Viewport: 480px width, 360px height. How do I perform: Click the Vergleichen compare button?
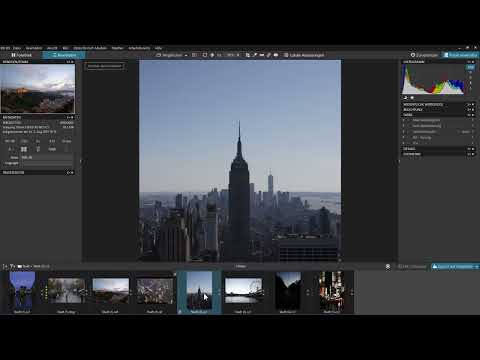coord(169,55)
